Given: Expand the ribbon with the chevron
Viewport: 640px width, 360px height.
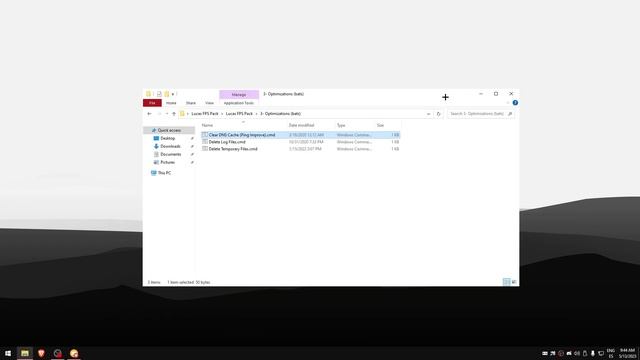Looking at the screenshot, I should click(x=508, y=103).
